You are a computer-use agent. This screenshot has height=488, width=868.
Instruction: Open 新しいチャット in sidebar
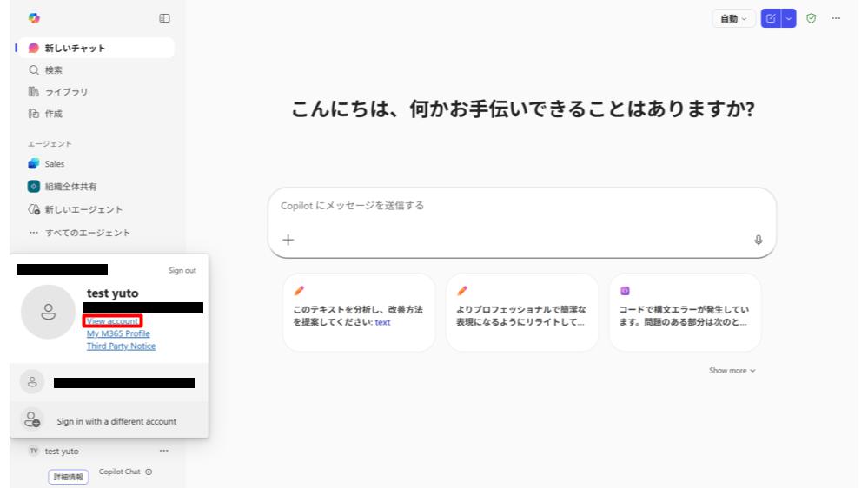pyautogui.click(x=96, y=48)
